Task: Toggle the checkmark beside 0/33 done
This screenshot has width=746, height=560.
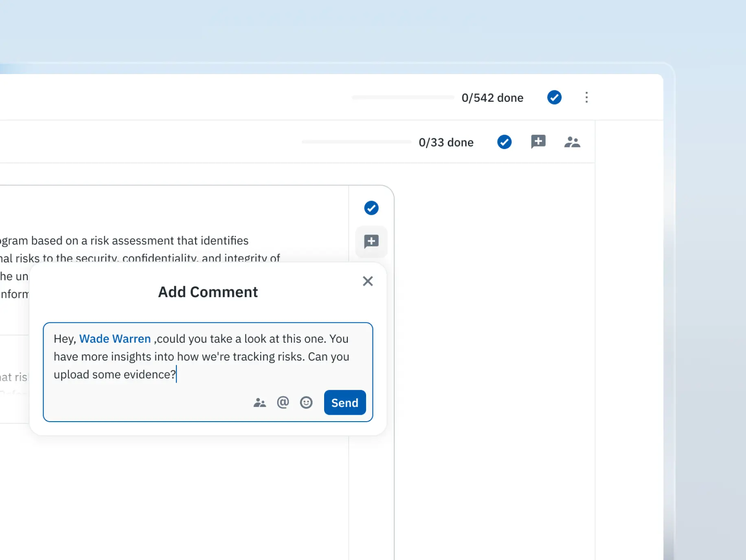Action: [504, 142]
